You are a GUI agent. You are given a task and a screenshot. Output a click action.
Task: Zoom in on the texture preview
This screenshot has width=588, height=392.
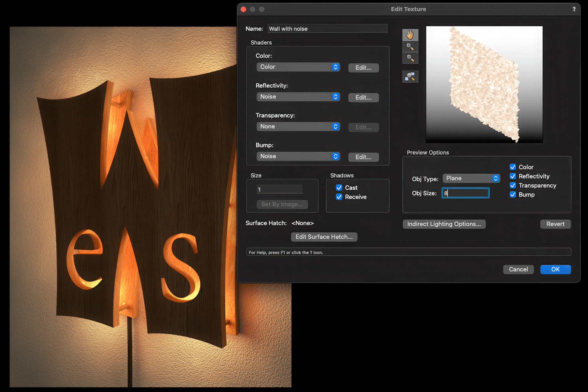[x=410, y=46]
